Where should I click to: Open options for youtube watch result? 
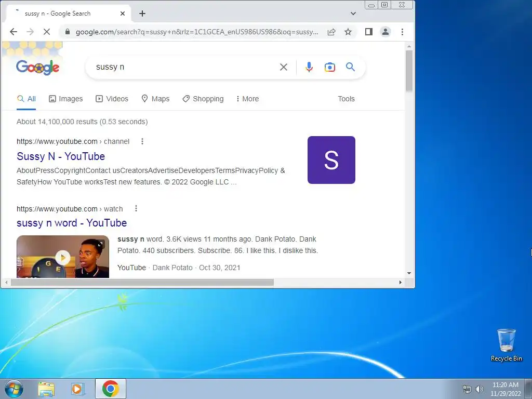136,208
